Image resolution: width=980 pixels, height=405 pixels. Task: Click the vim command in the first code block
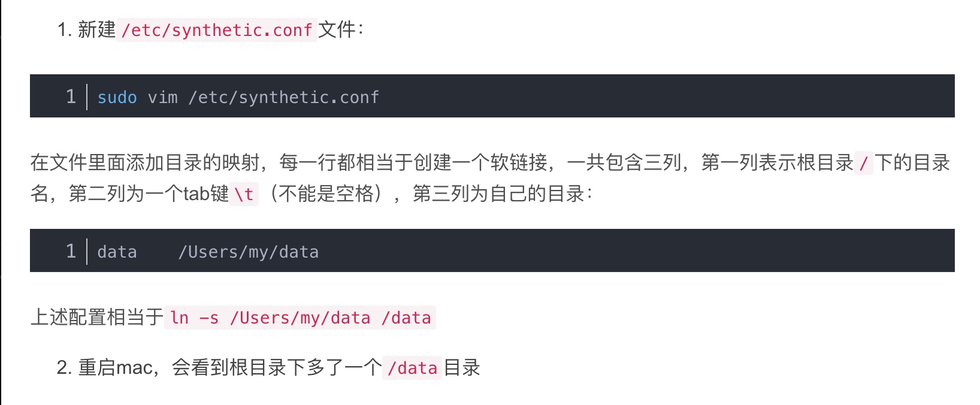(x=163, y=97)
